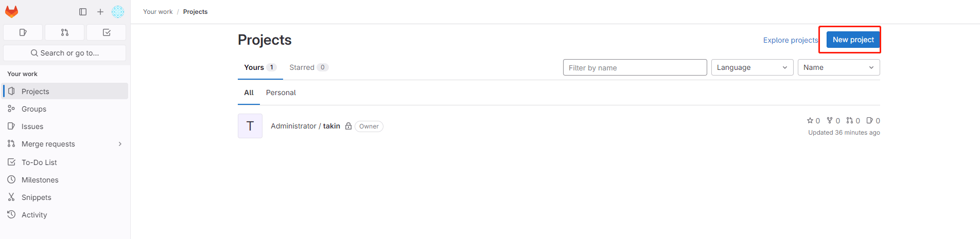Click the New project button

(x=853, y=40)
